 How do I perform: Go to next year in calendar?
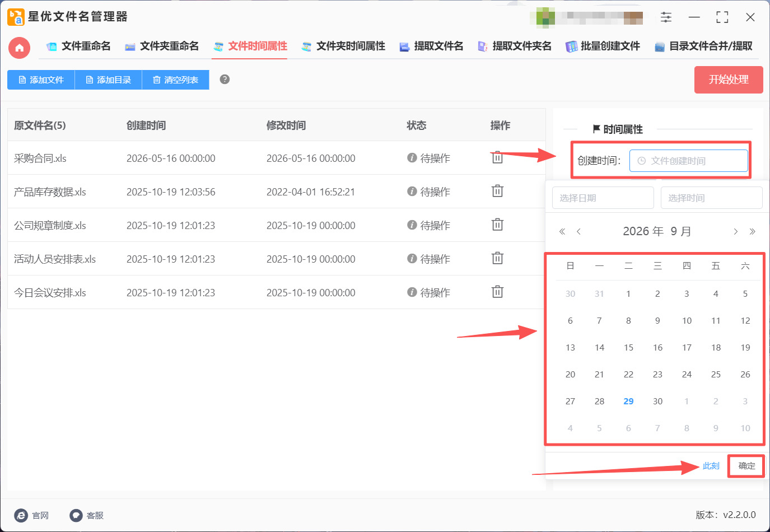(752, 231)
